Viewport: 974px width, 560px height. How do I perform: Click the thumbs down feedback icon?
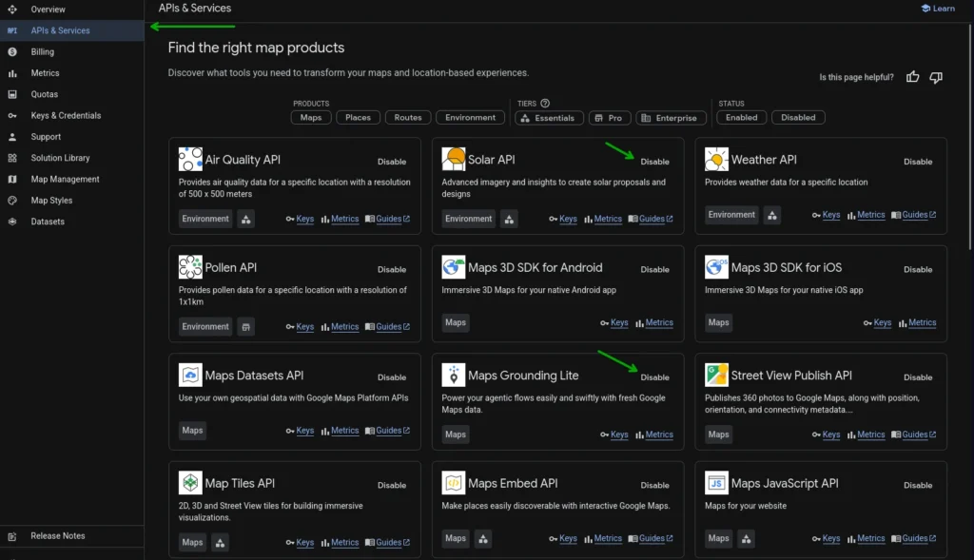pyautogui.click(x=936, y=77)
